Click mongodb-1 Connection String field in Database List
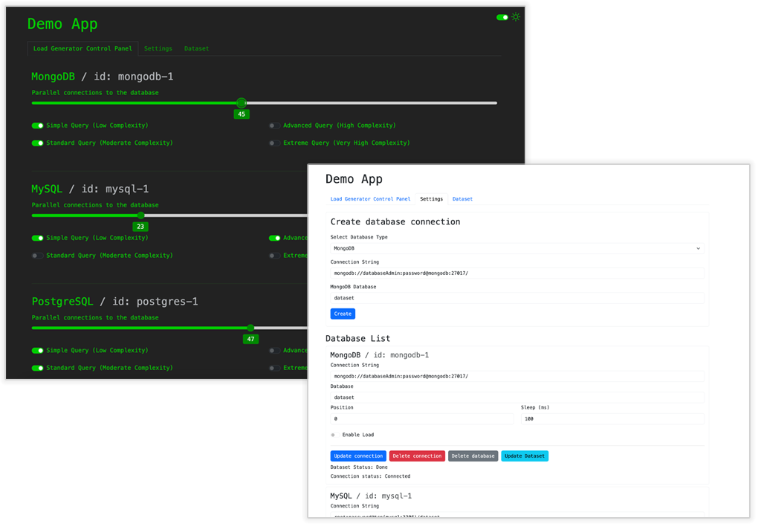Screen dimensions: 761x532 [517, 376]
